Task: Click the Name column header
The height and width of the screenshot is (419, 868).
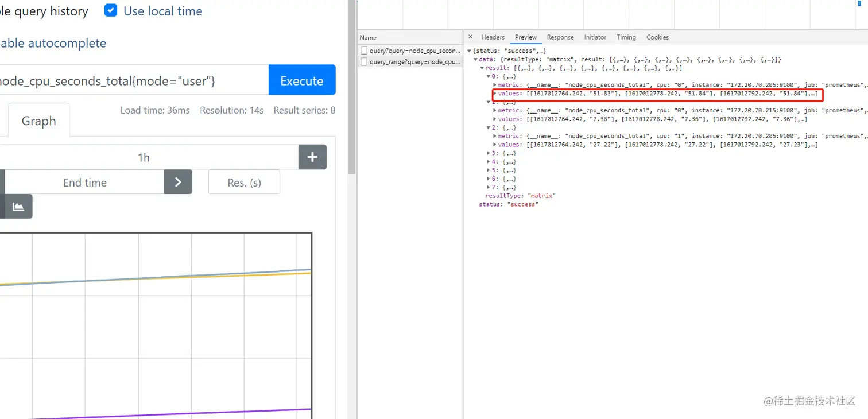Action: [410, 38]
